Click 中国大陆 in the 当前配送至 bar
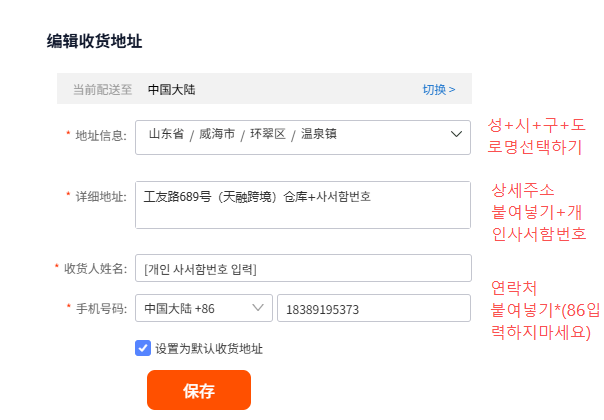604x420 pixels. pyautogui.click(x=171, y=89)
